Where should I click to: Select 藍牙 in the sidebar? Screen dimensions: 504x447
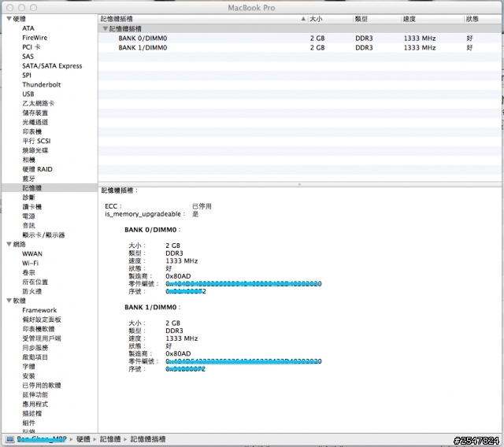click(28, 179)
